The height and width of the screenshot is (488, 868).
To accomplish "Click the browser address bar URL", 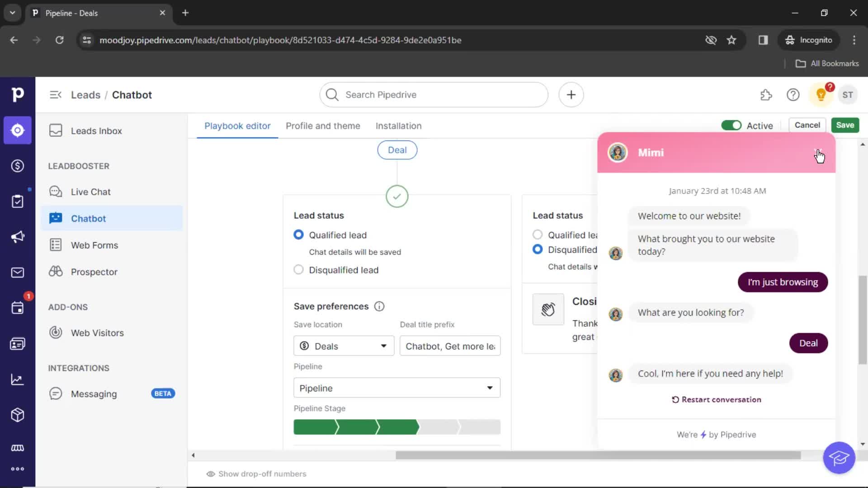I will coord(280,40).
